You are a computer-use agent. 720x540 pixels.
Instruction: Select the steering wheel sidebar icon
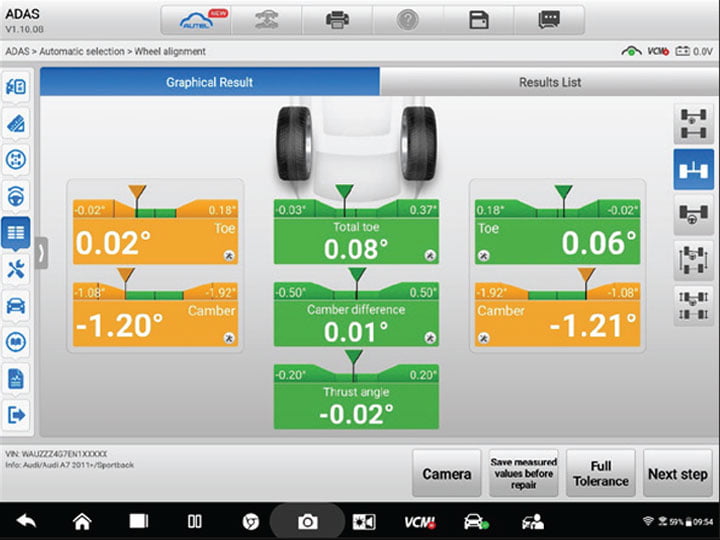16,196
